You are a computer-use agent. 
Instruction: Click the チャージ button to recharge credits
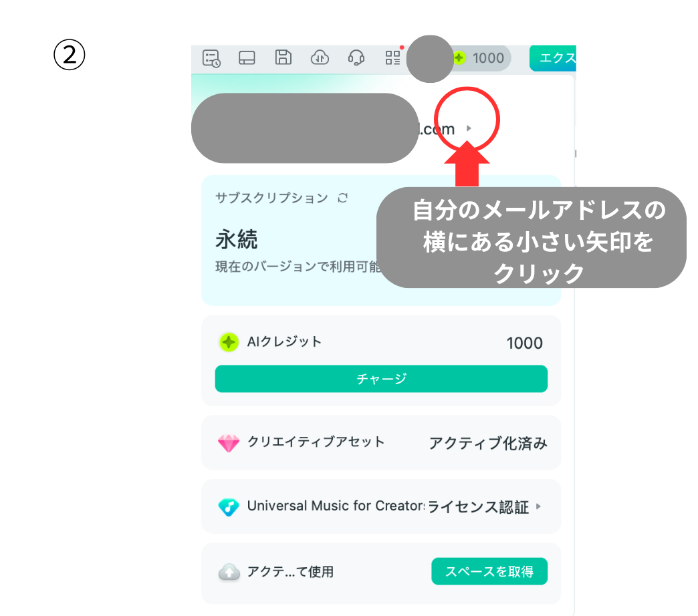[381, 379]
